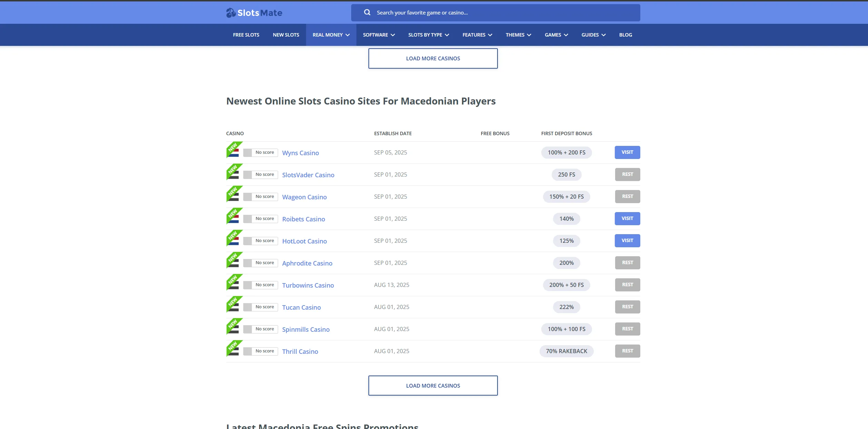Open the Free Slots menu item
The height and width of the screenshot is (429, 868).
click(246, 35)
